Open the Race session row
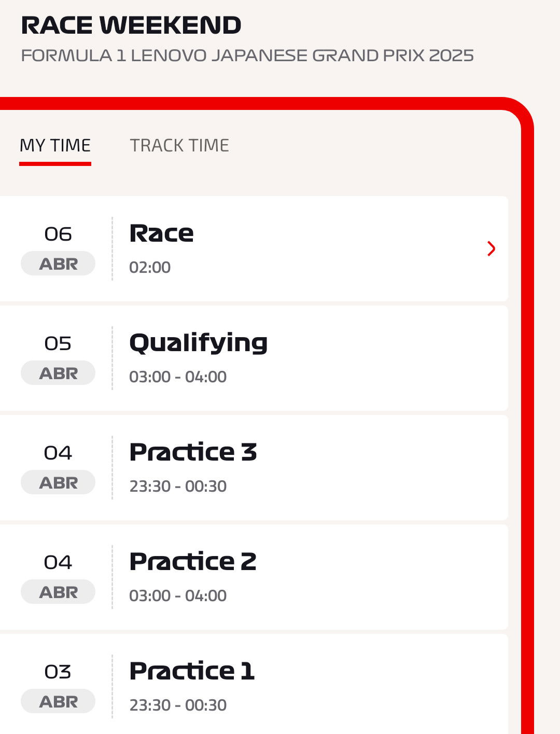This screenshot has width=560, height=734. coord(254,248)
